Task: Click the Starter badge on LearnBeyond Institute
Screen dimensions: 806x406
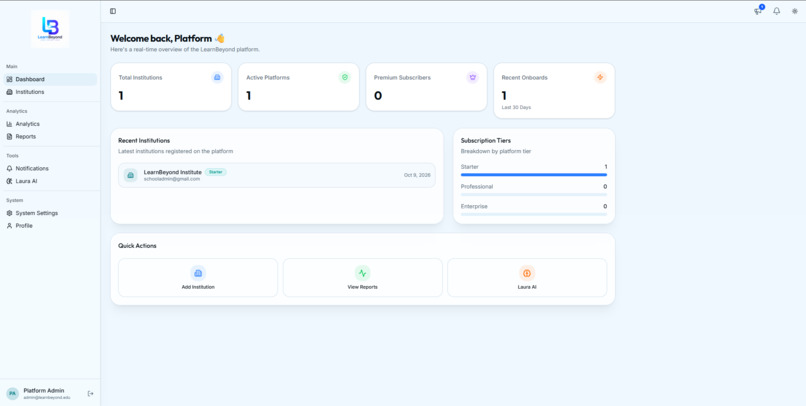Action: pyautogui.click(x=216, y=172)
